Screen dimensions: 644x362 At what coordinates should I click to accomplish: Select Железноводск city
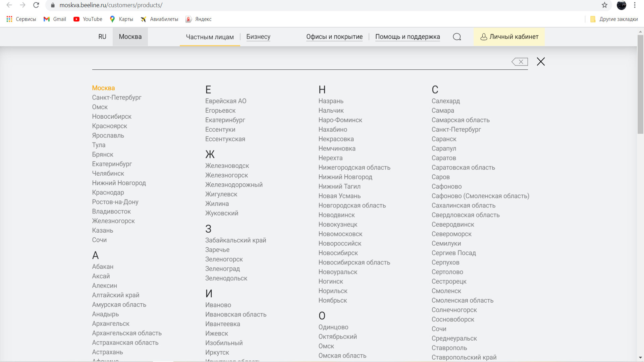point(227,166)
